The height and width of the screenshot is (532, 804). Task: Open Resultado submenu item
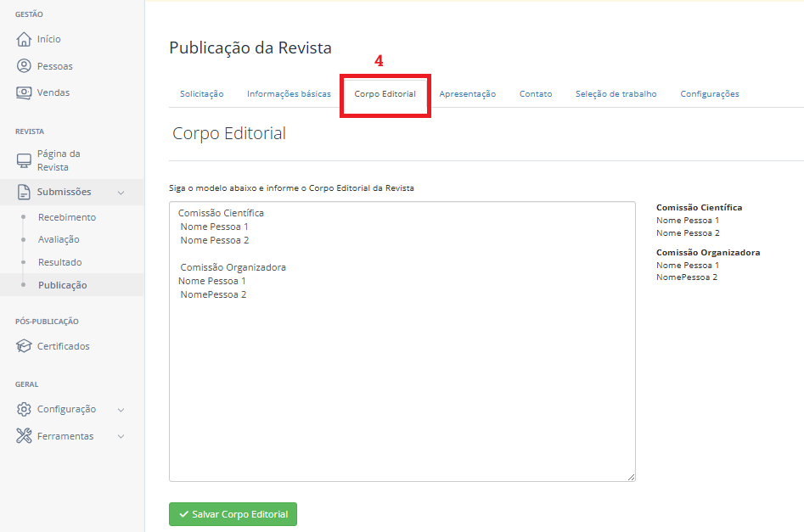click(x=60, y=262)
